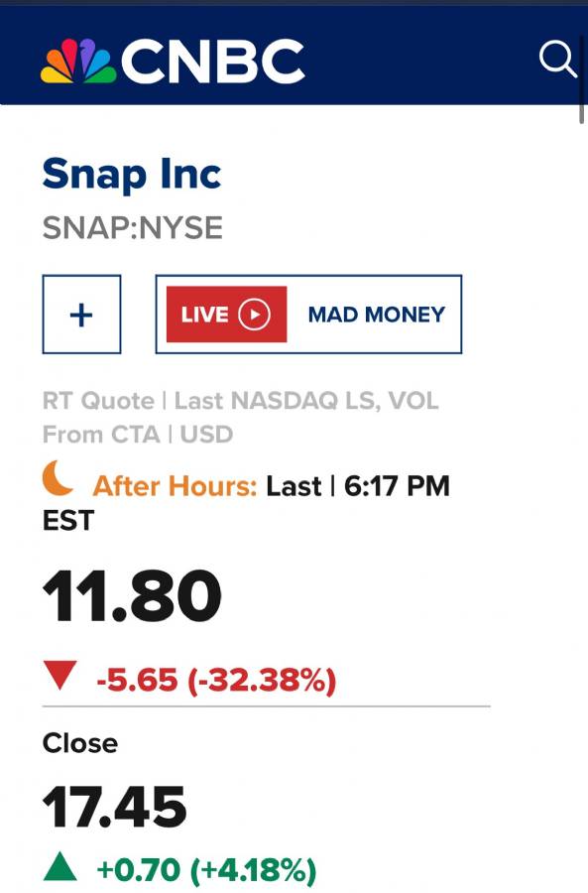Click the NBC peacock logo icon
Screen dimensions: 588x893
(x=78, y=61)
